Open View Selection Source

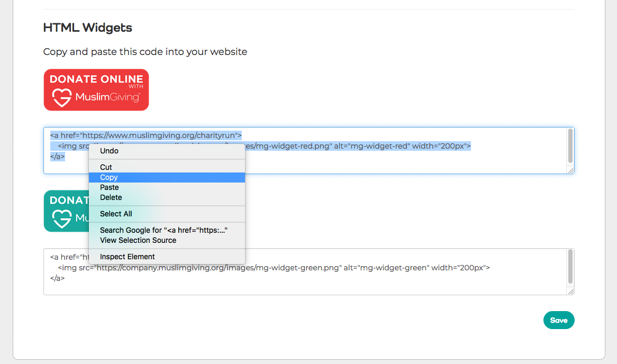click(x=167, y=240)
